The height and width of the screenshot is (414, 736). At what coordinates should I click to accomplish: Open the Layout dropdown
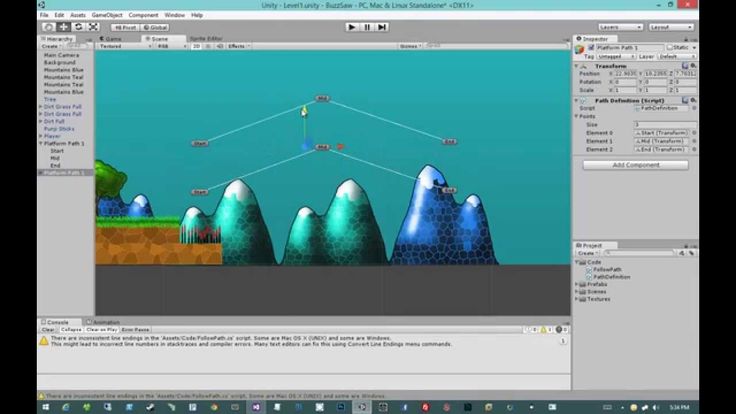(671, 27)
